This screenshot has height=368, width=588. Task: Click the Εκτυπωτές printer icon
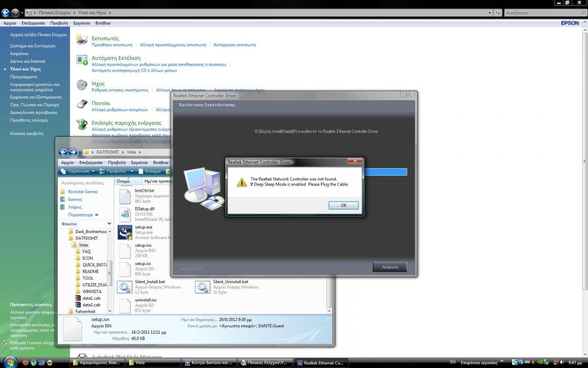pos(82,41)
